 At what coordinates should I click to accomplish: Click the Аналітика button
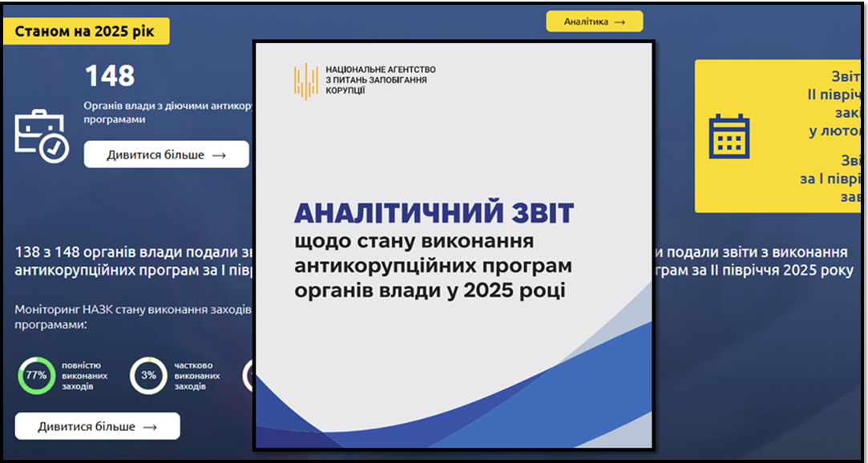(x=594, y=22)
